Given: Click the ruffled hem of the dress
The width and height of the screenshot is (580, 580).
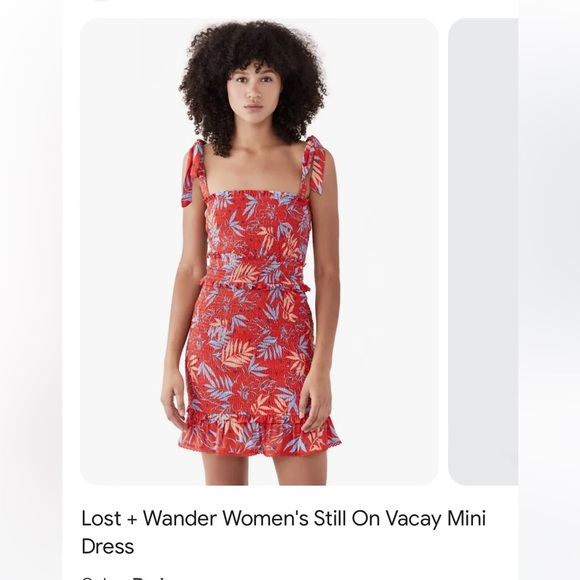Looking at the screenshot, I should 260,435.
